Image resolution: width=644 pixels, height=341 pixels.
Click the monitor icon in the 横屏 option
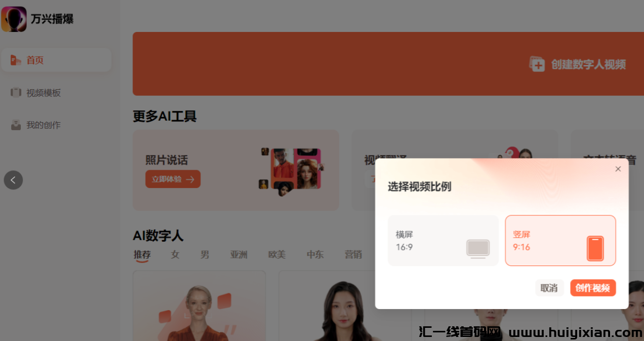click(x=478, y=249)
